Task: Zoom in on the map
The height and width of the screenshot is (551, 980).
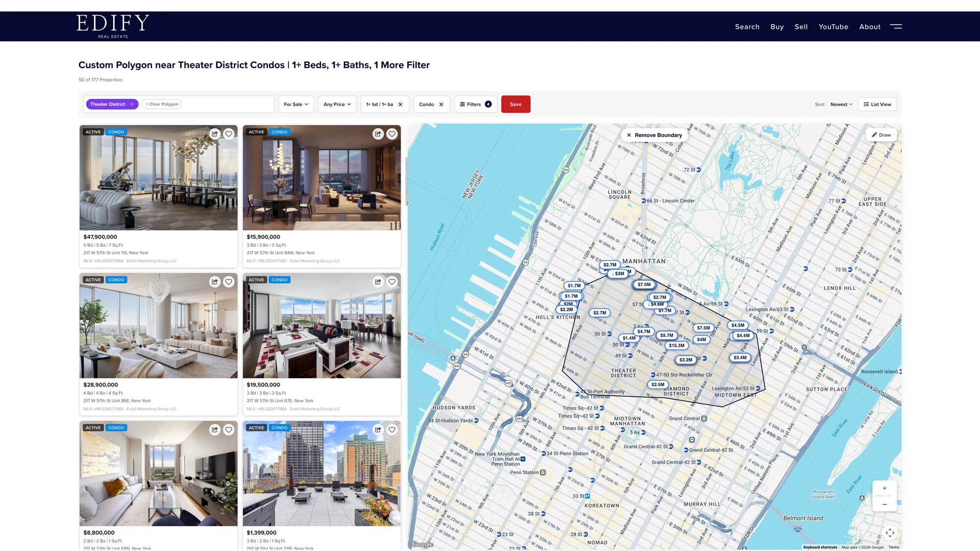Action: pos(884,488)
